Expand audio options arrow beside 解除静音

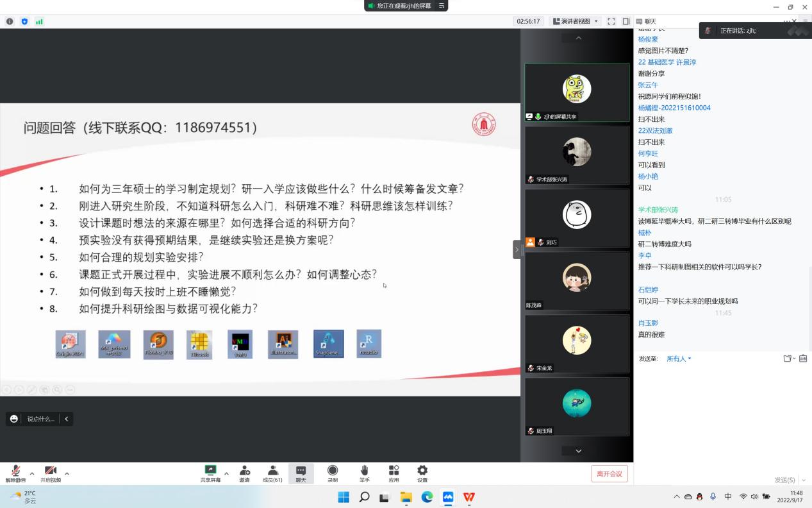[32, 473]
